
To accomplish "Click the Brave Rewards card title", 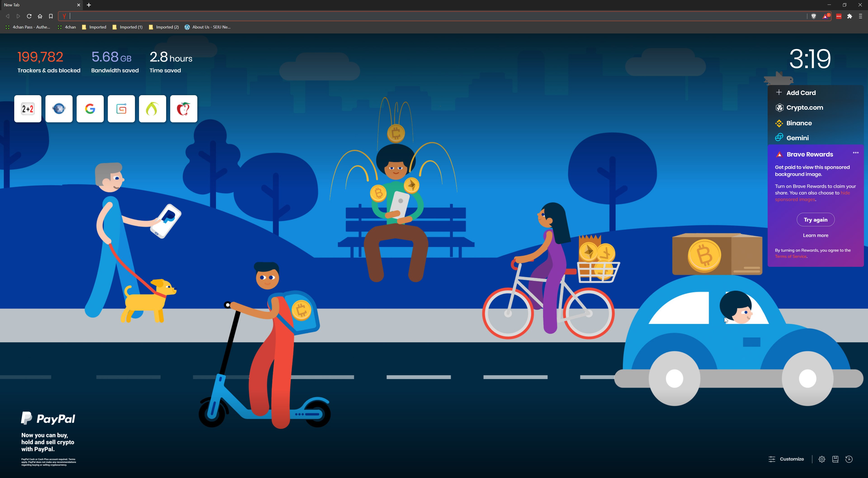I will pos(810,154).
